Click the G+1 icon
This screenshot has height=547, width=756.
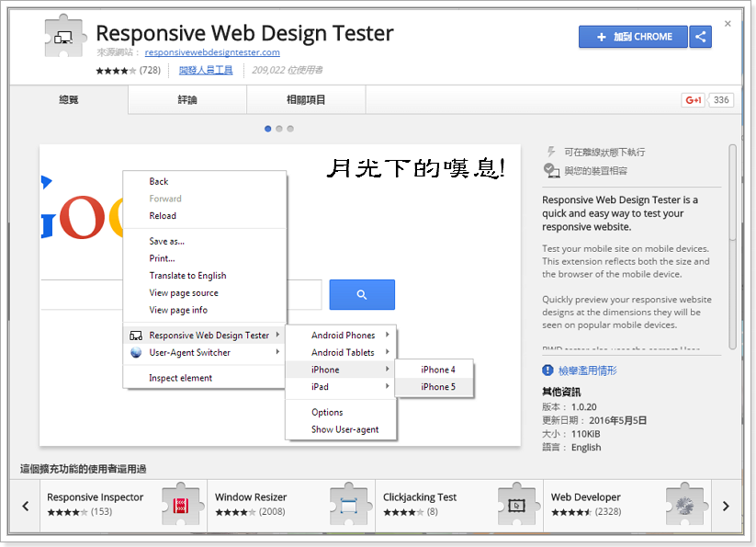click(693, 99)
